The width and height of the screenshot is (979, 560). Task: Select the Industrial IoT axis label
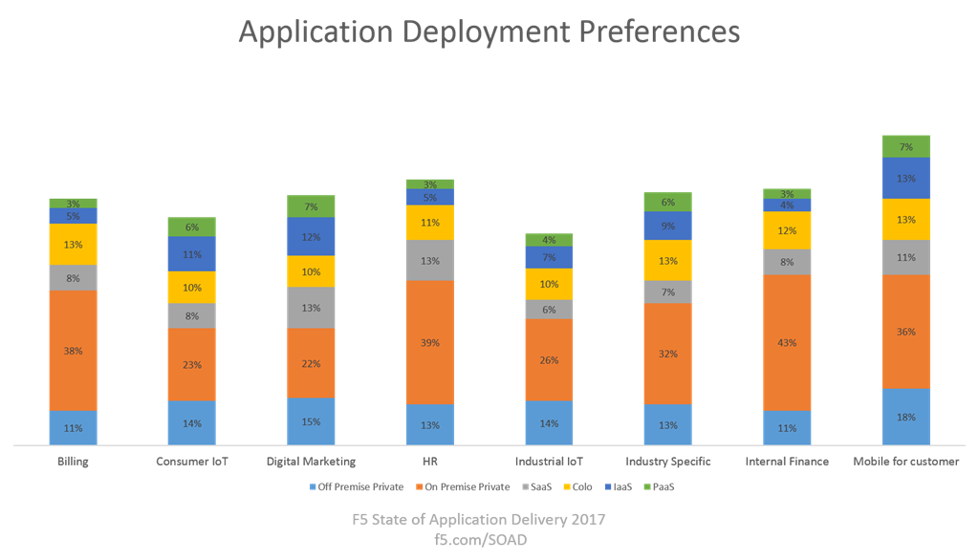549,462
